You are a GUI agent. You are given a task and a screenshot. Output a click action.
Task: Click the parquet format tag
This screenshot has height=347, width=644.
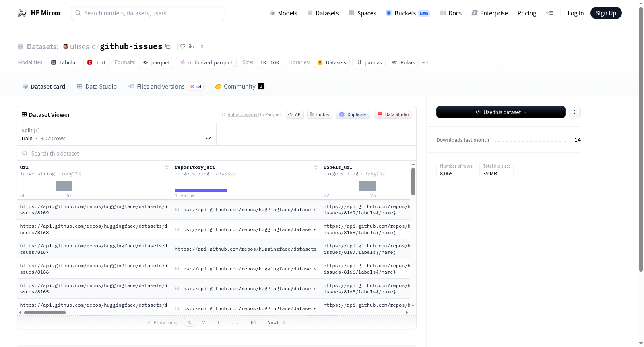156,62
